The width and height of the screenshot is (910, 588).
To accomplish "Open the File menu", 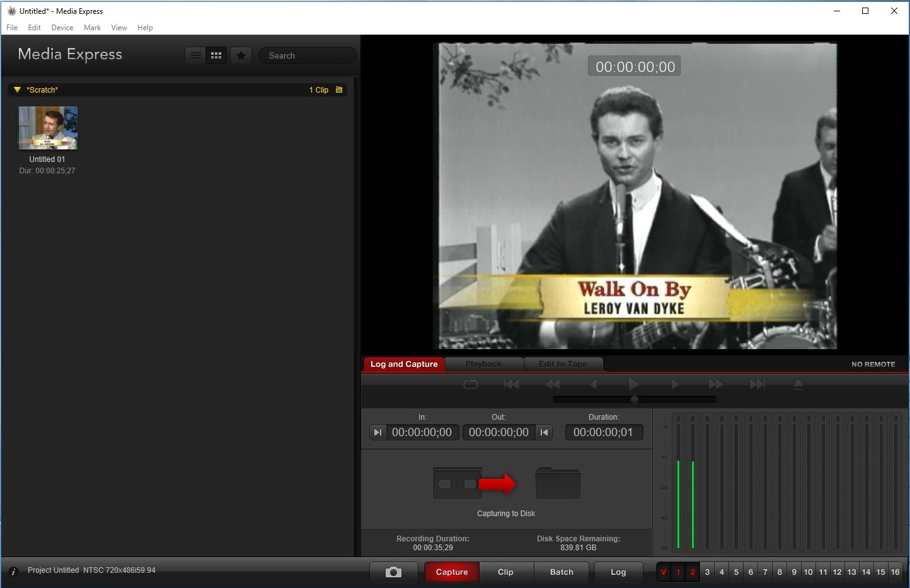I will tap(12, 28).
